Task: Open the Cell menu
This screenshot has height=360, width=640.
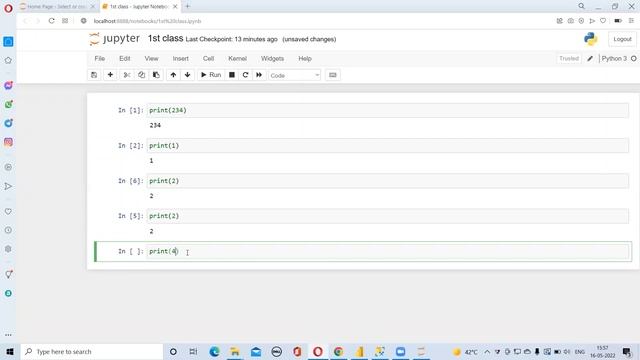Action: coord(208,59)
